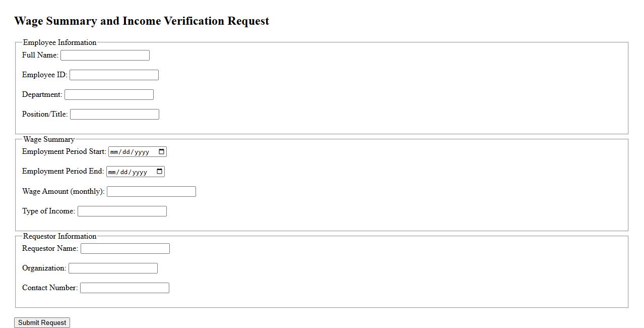This screenshot has width=644, height=328.
Task: Click the Type of Income input
Action: coord(122,211)
